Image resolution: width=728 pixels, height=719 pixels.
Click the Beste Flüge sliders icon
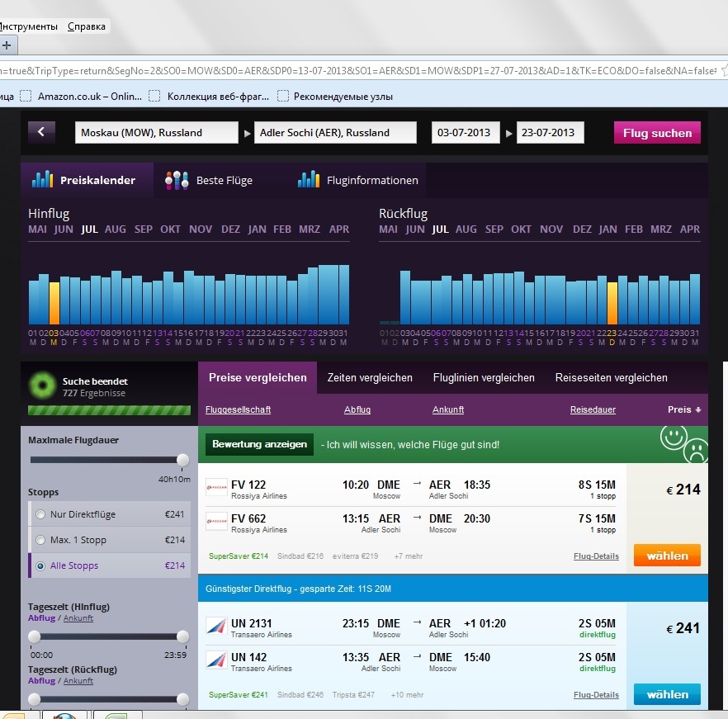[177, 180]
